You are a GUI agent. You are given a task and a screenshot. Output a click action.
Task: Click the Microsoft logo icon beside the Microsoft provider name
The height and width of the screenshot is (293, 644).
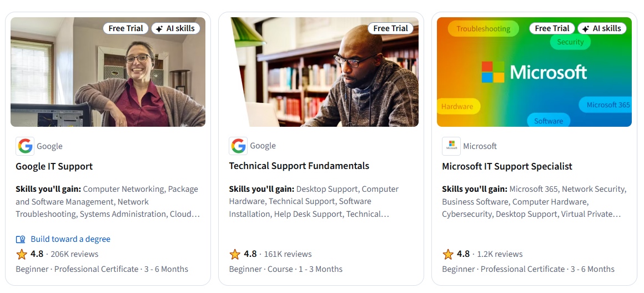(x=451, y=146)
